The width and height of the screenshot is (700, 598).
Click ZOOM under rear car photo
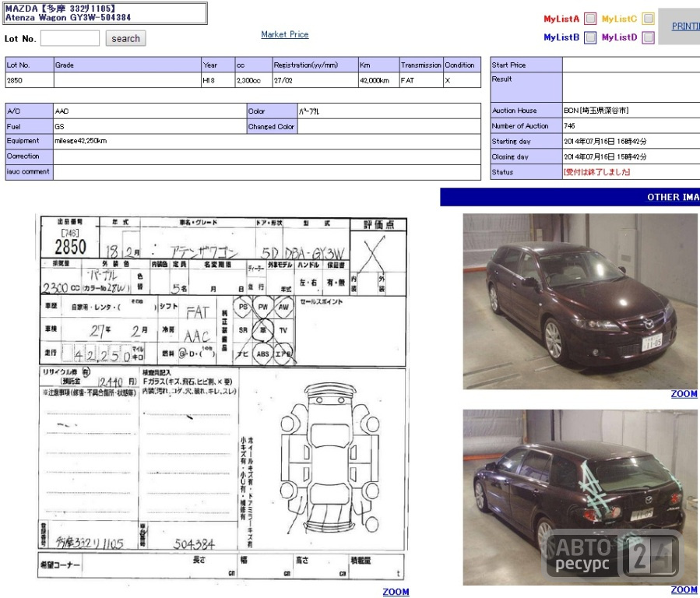pos(684,589)
